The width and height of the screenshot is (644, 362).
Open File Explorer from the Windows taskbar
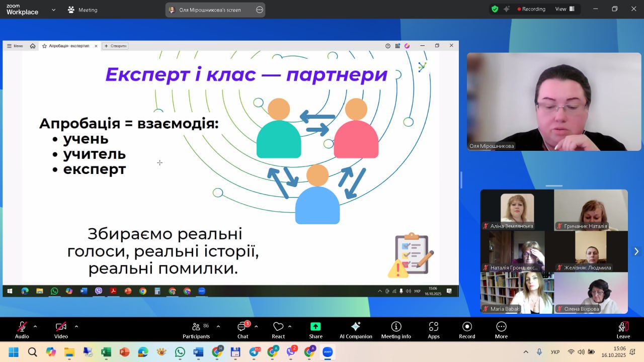click(x=69, y=352)
